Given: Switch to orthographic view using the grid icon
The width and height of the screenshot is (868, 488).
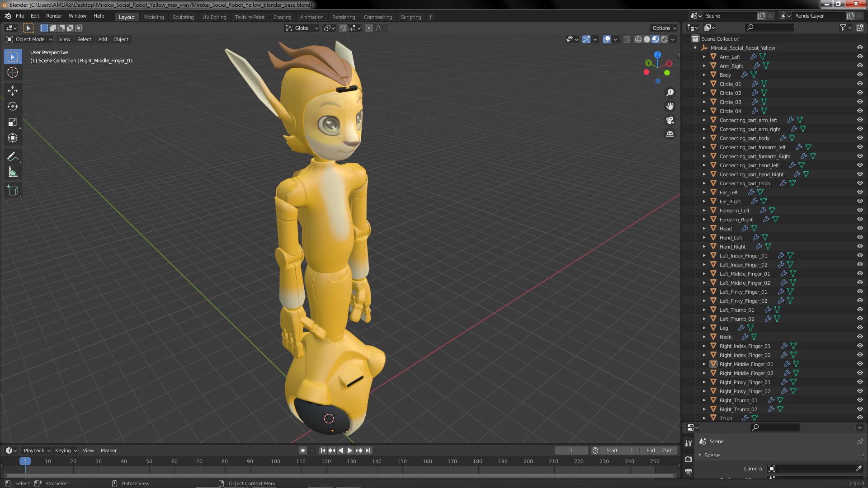Looking at the screenshot, I should click(670, 134).
